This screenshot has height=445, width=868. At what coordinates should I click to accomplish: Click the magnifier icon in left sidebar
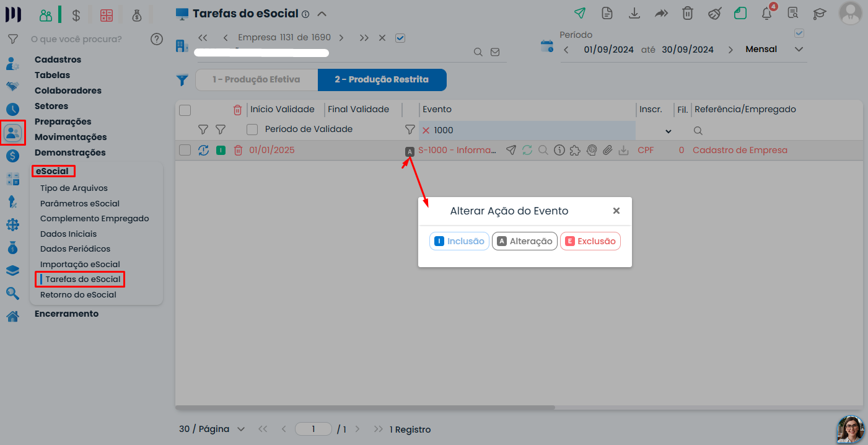tap(12, 293)
